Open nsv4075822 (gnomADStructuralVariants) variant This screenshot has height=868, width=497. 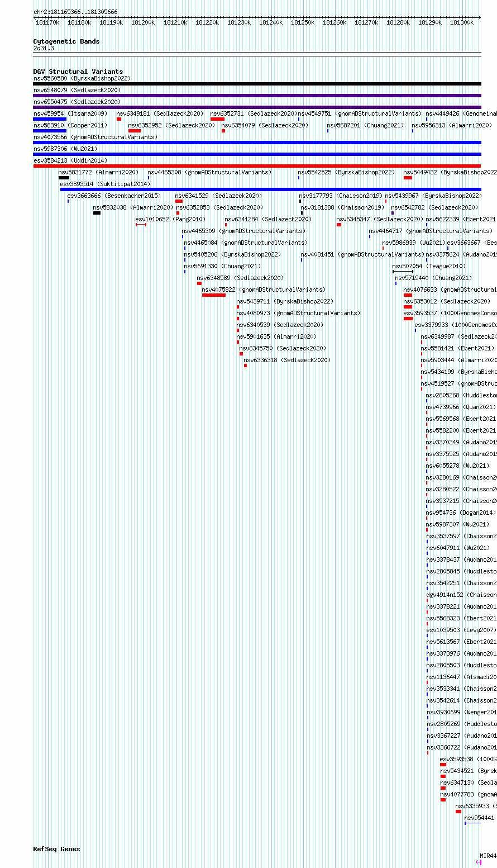(264, 290)
